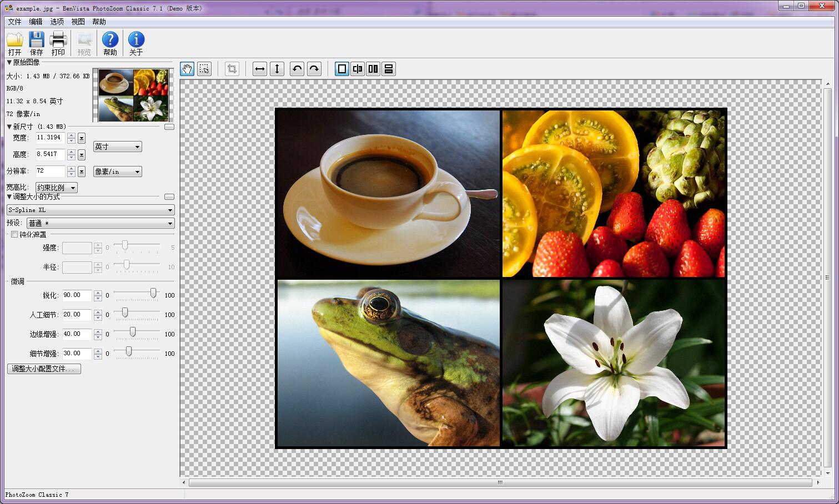The width and height of the screenshot is (839, 504).
Task: Click the 锐化 sharpness slider handle
Action: (x=153, y=293)
